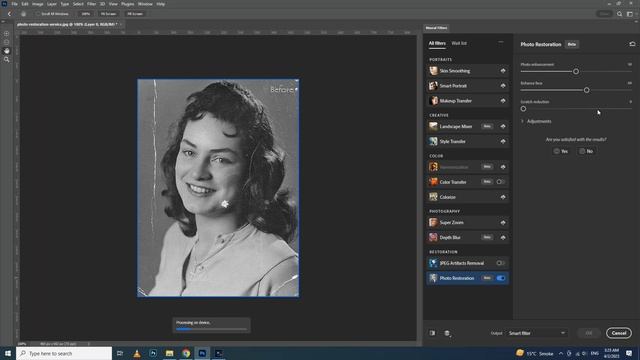Image resolution: width=640 pixels, height=360 pixels.
Task: Open the filter list options menu
Action: tap(501, 42)
